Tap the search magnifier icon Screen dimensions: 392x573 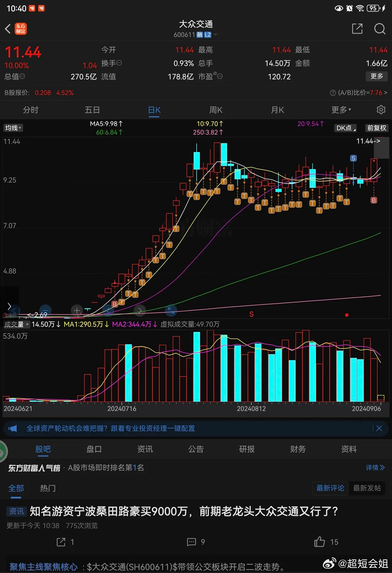click(380, 29)
